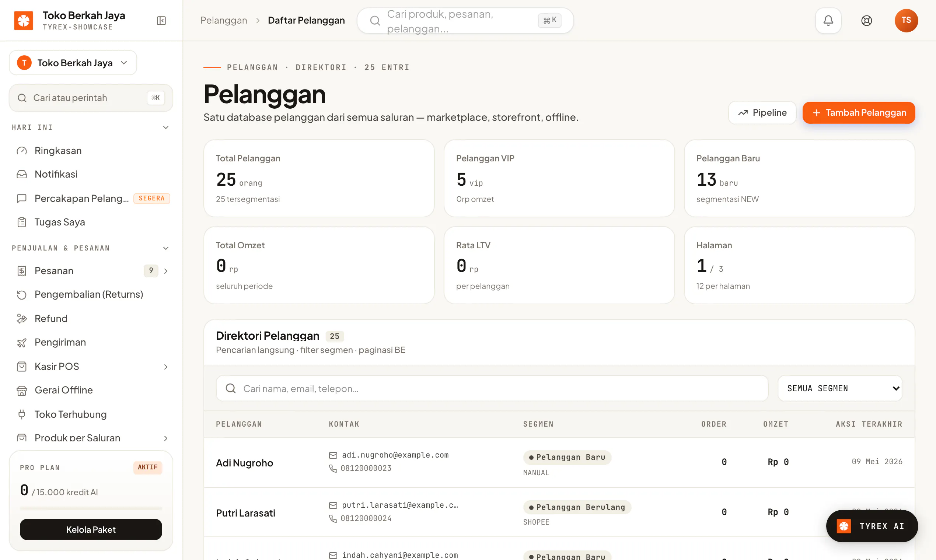This screenshot has height=560, width=936.
Task: Click the 09 Mei 2026 date cell
Action: [877, 462]
